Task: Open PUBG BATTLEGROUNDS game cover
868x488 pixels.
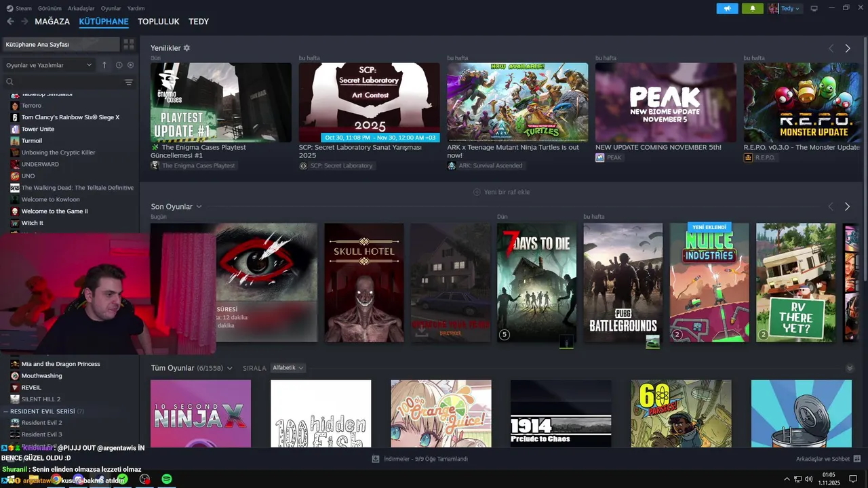Action: [x=623, y=283]
